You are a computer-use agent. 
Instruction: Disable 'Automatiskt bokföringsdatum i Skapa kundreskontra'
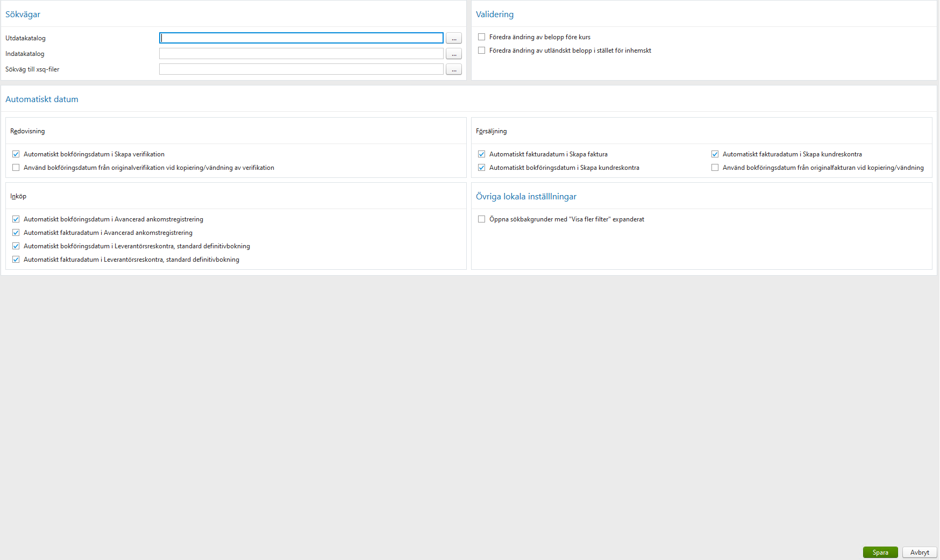pyautogui.click(x=481, y=167)
